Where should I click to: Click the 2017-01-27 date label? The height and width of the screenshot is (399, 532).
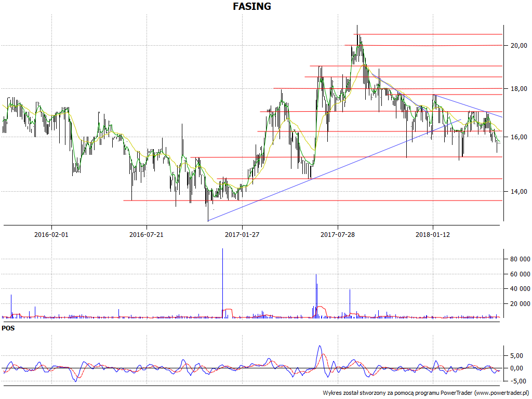[x=242, y=234]
